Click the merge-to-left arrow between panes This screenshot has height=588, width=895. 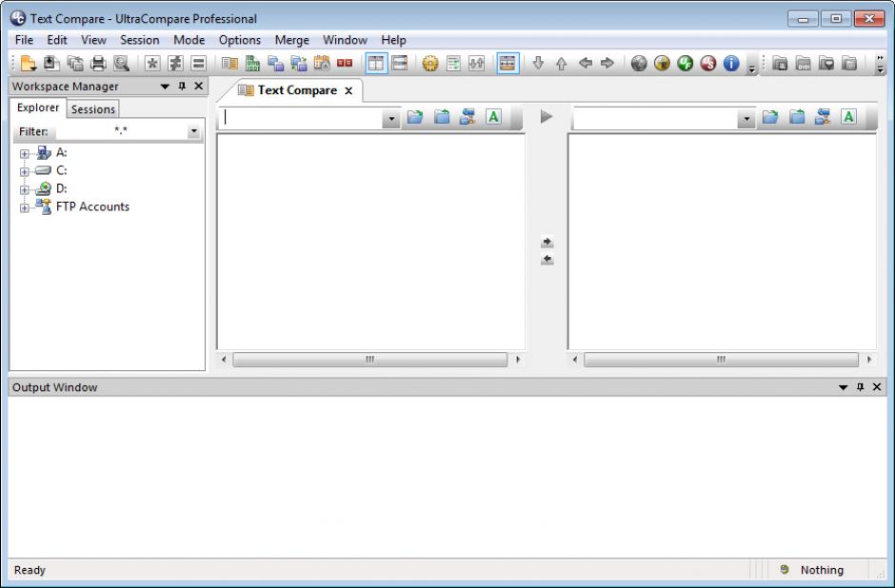pyautogui.click(x=547, y=260)
